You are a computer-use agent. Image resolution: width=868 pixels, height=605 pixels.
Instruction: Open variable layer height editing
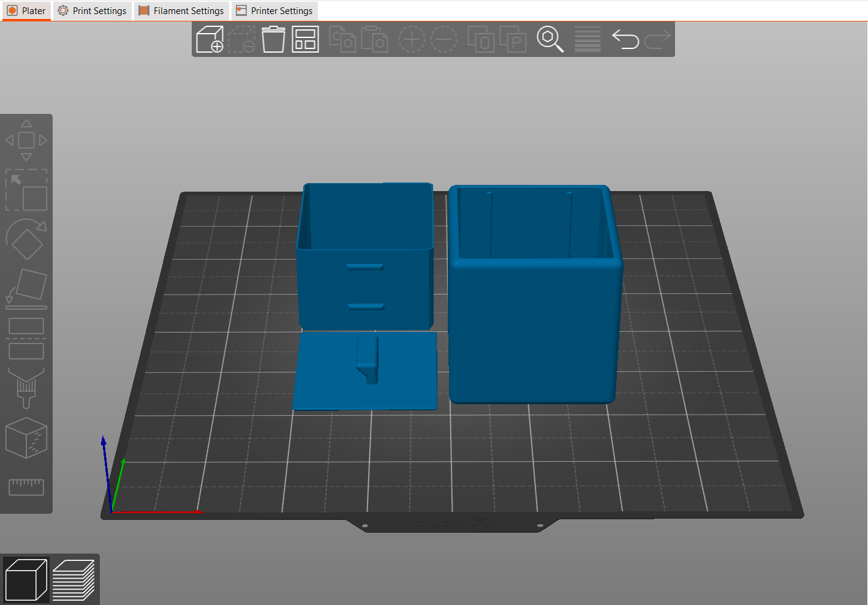click(587, 39)
